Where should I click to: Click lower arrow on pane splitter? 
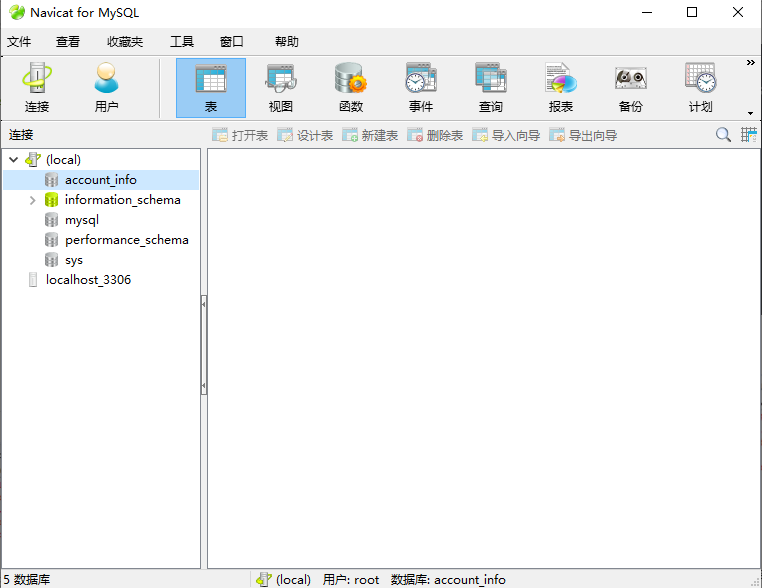click(204, 386)
